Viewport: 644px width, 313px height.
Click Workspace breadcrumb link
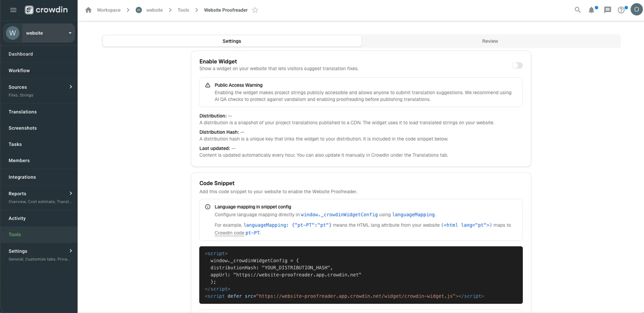109,10
